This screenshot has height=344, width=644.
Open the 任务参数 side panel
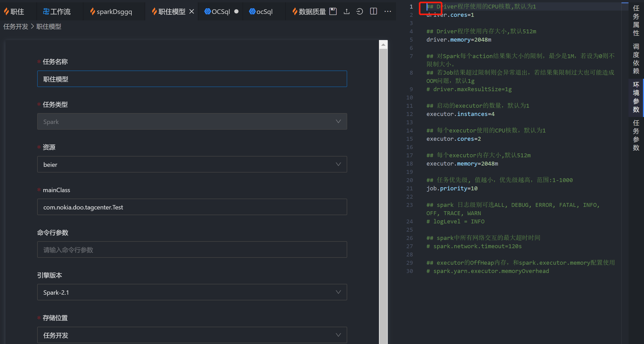coord(636,135)
